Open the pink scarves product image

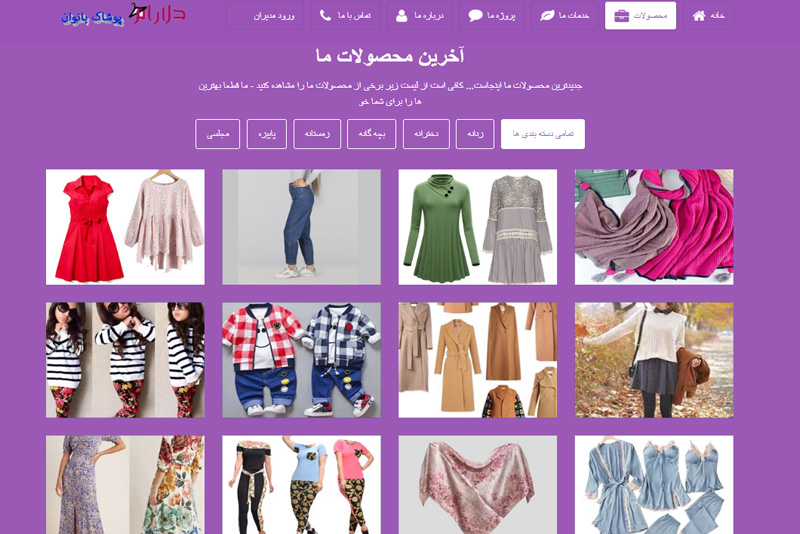click(x=654, y=227)
